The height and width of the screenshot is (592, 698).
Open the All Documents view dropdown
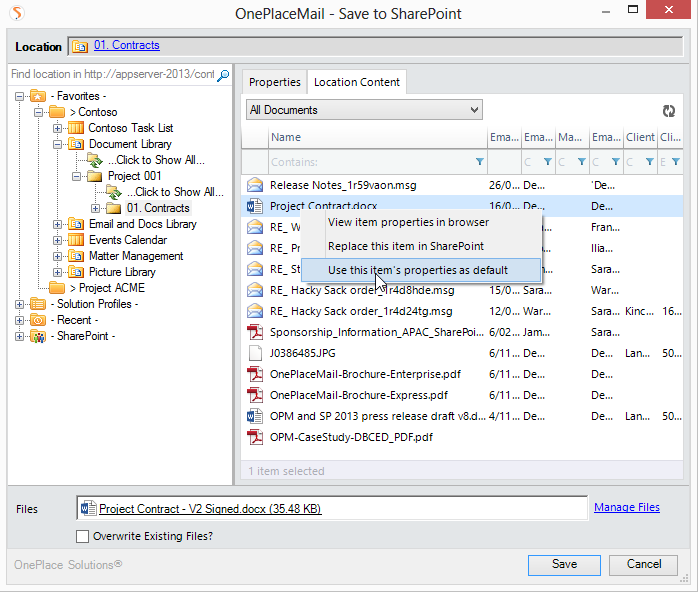(364, 110)
